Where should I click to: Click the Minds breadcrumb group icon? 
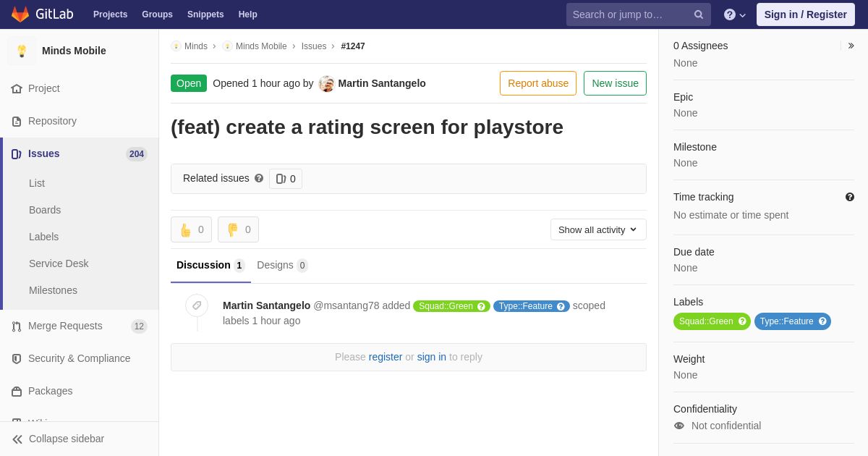(176, 46)
